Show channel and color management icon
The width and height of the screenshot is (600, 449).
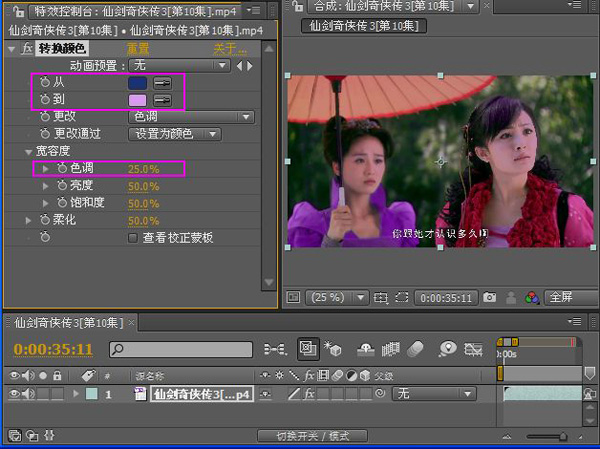click(532, 297)
